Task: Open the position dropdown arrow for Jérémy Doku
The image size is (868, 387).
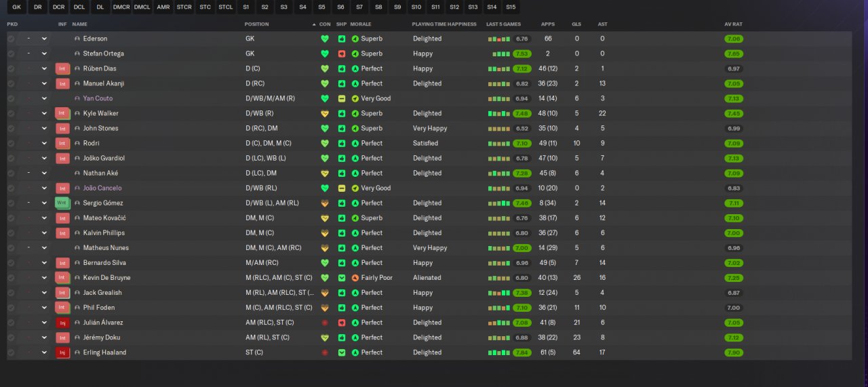Action: (44, 338)
